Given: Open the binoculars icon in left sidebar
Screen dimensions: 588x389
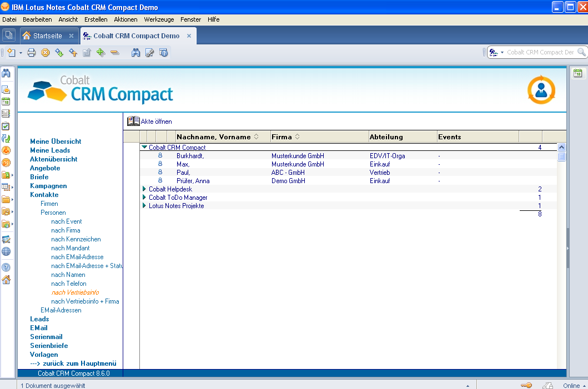Looking at the screenshot, I should pos(6,73).
